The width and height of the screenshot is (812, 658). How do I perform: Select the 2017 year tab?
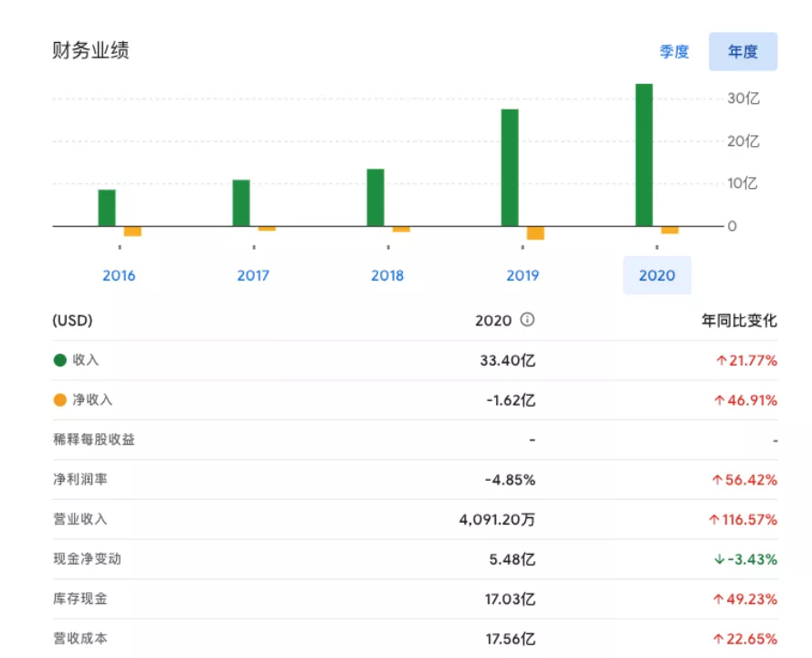click(253, 275)
